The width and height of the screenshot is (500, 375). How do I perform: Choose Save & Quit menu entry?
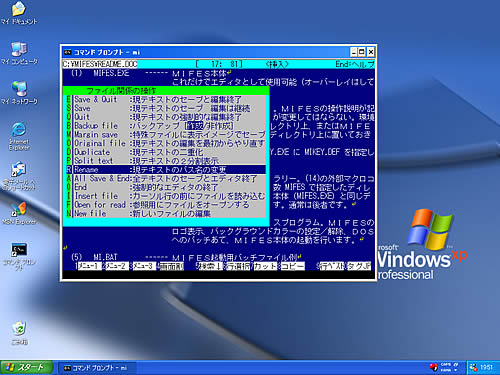pyautogui.click(x=166, y=99)
